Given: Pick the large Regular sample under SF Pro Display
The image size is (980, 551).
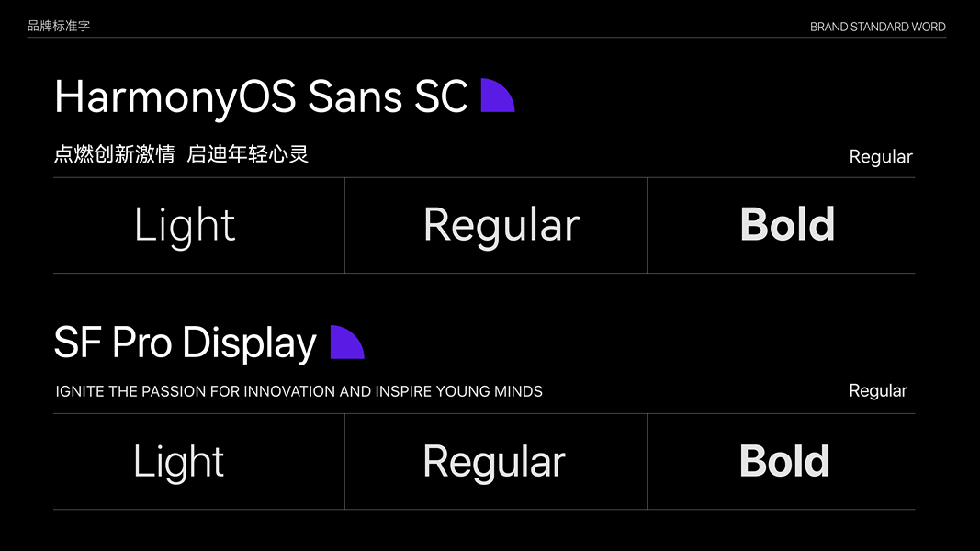Looking at the screenshot, I should pyautogui.click(x=494, y=461).
